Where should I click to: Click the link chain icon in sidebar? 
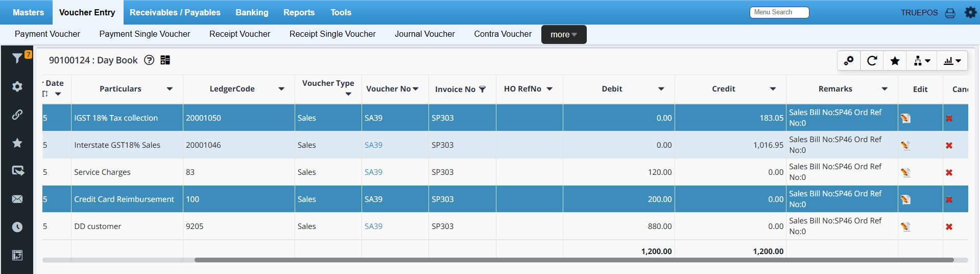click(17, 115)
